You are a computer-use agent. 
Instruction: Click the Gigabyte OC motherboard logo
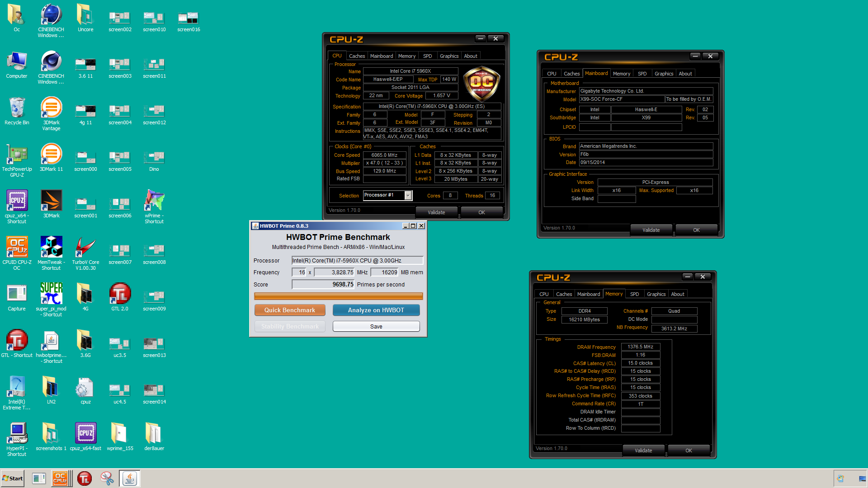click(x=482, y=83)
